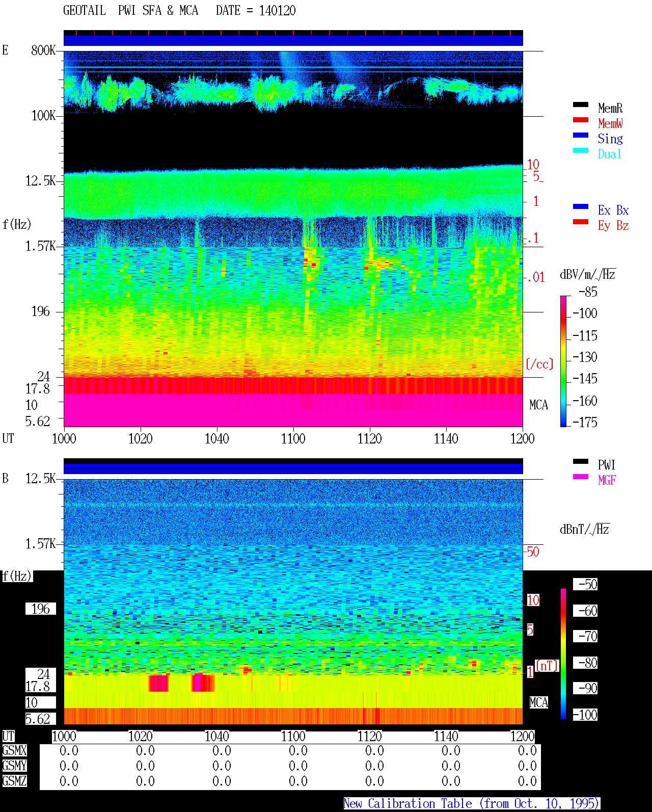
Task: Click the blue status bar above B spectrogram
Action: (293, 468)
